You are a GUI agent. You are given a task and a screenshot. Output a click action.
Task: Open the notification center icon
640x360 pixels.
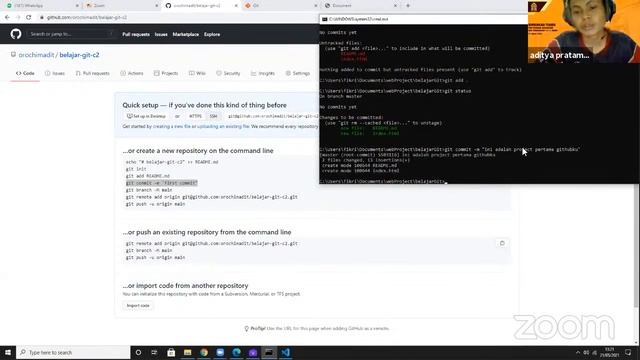tap(628, 352)
